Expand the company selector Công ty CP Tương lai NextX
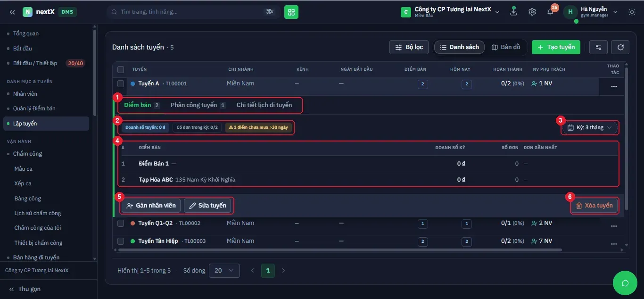The height and width of the screenshot is (299, 644). click(x=450, y=12)
